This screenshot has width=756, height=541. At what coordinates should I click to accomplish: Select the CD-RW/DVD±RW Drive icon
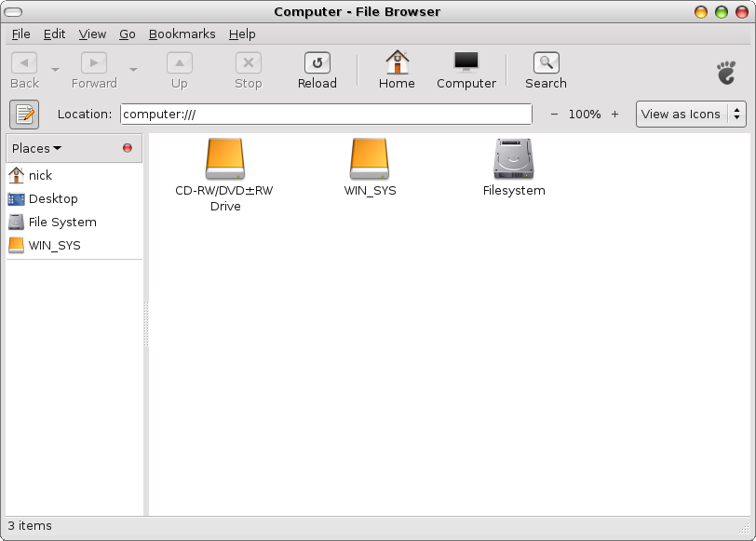click(x=224, y=159)
